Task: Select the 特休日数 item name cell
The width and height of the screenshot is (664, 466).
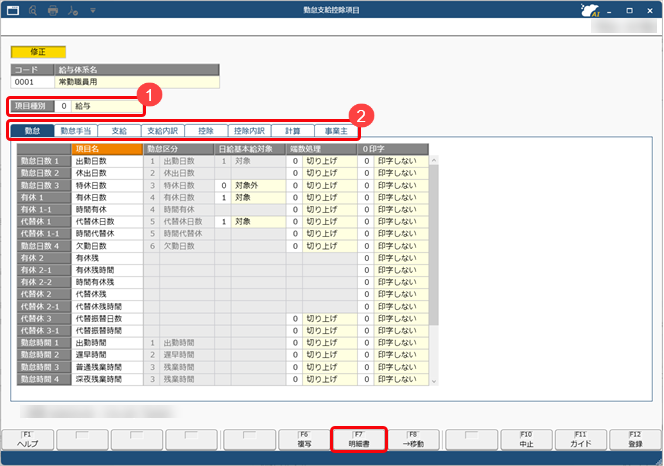Action: click(x=106, y=185)
